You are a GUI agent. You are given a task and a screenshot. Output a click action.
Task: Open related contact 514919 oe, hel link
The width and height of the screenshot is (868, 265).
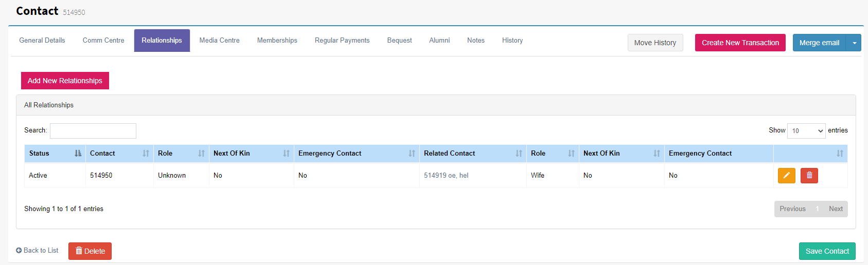446,176
